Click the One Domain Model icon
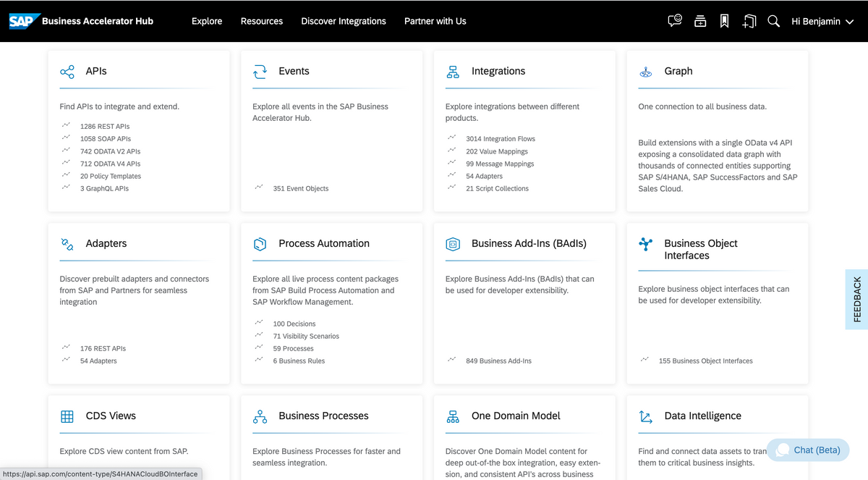The image size is (868, 480). pyautogui.click(x=453, y=416)
